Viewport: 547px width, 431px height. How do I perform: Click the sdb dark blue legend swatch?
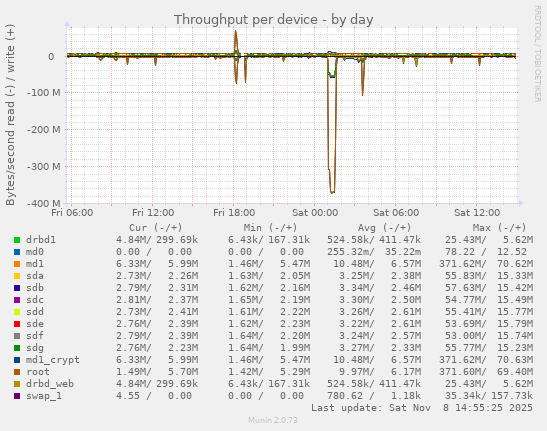point(17,288)
